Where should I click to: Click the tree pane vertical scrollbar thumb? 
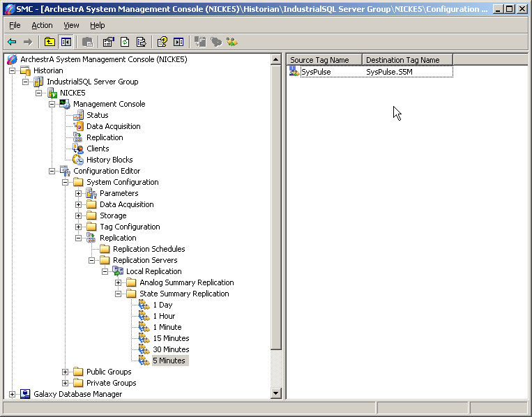point(276,207)
